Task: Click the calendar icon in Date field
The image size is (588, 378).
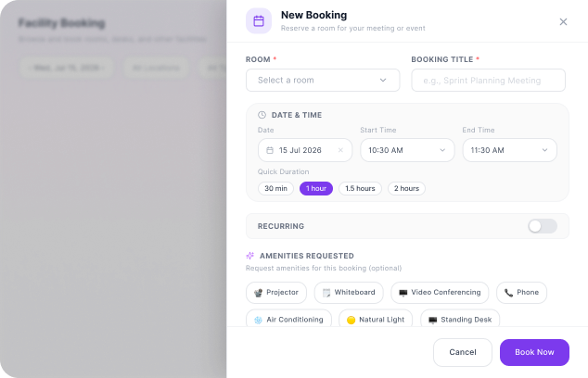Action: click(270, 150)
